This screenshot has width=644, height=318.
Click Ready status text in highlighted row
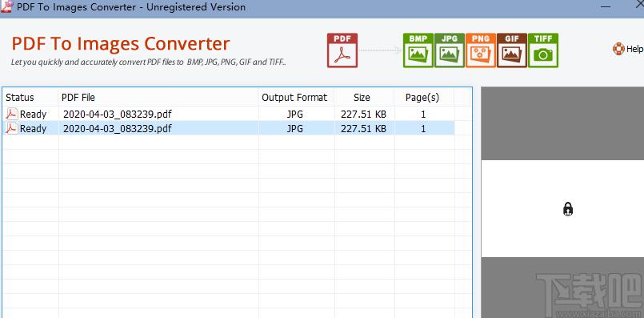(x=34, y=128)
